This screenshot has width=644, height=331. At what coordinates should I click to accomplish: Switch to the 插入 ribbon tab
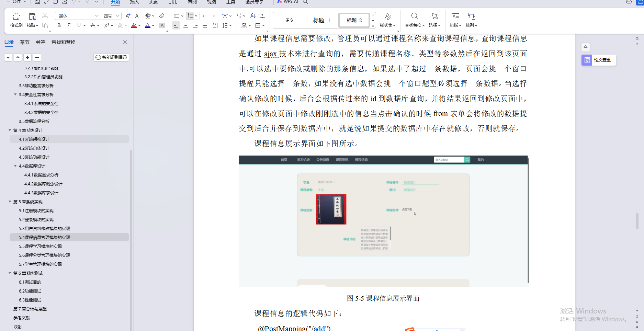click(x=134, y=2)
